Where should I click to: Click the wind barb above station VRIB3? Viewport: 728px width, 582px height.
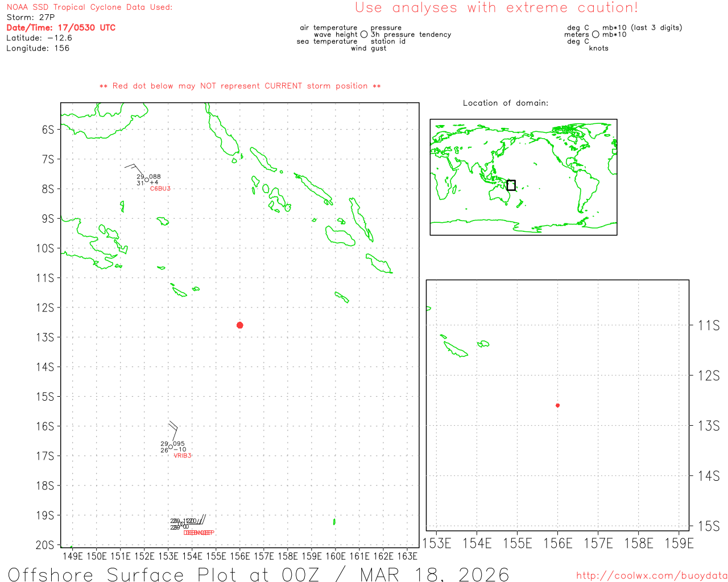173,431
